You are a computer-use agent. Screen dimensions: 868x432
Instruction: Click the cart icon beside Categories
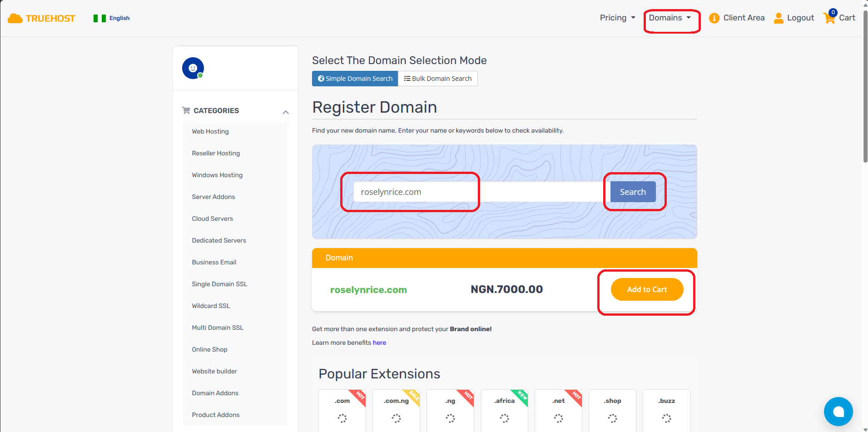(185, 110)
